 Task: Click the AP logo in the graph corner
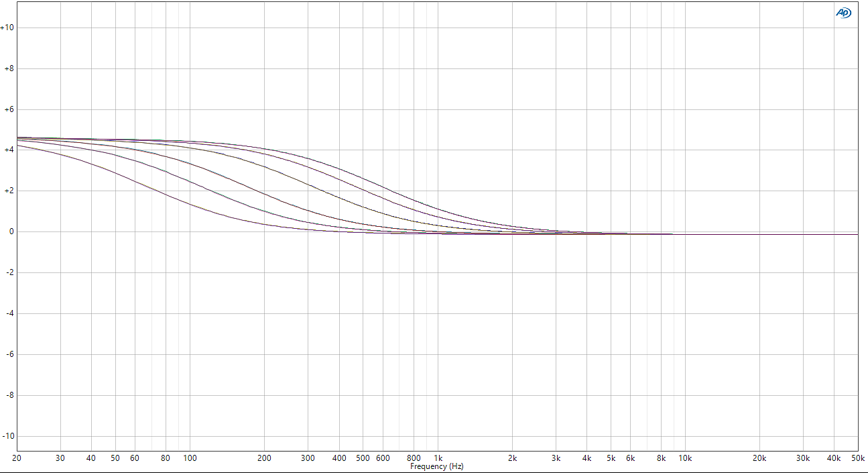[843, 13]
